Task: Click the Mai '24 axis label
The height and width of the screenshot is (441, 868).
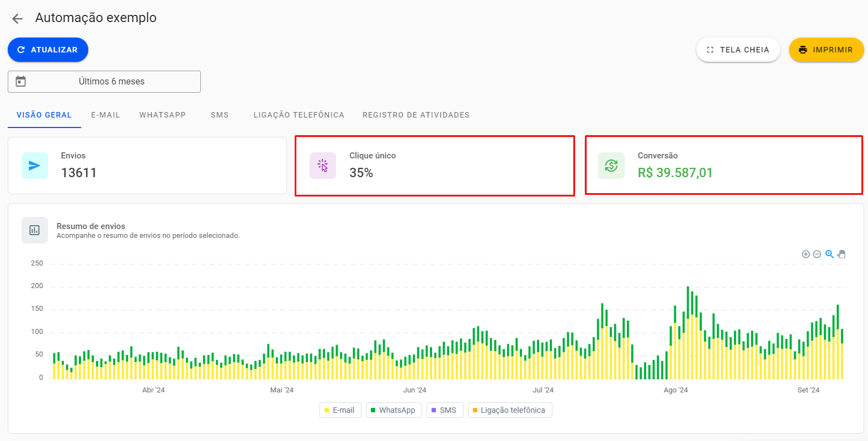Action: click(x=282, y=390)
